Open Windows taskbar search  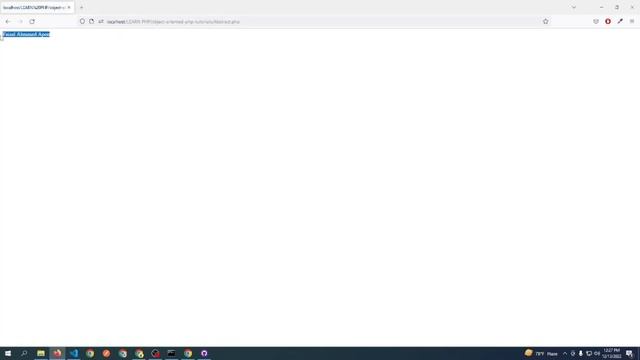coord(24,353)
